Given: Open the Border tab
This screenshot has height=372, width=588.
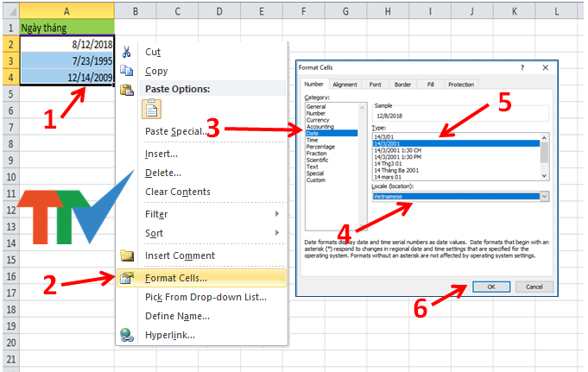Looking at the screenshot, I should pos(402,85).
